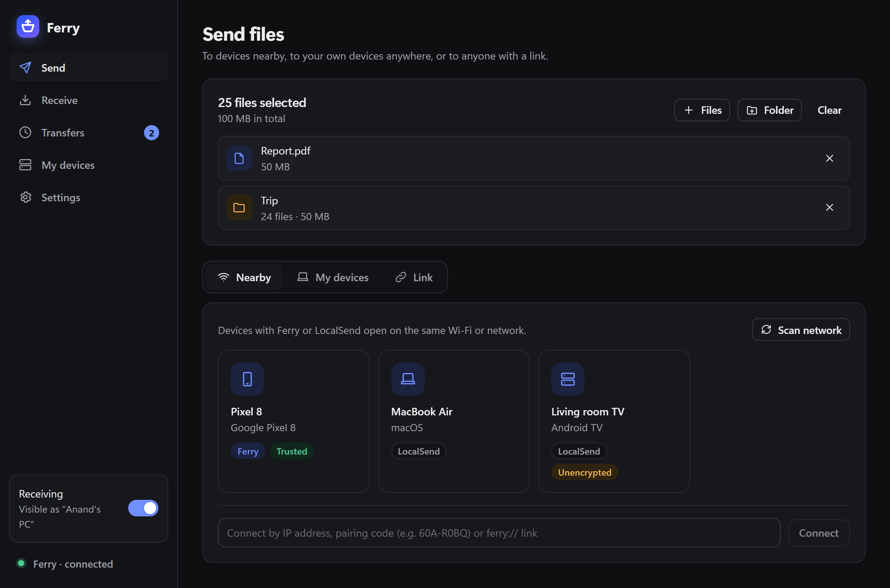Image resolution: width=890 pixels, height=588 pixels.
Task: Switch to the My devices tab
Action: click(x=333, y=277)
